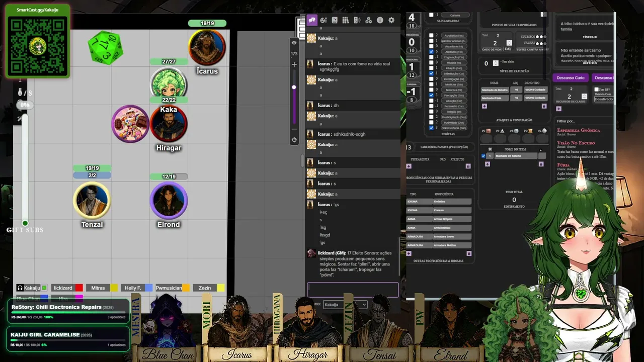Viewport: 644px width, 362px height.
Task: Open the Journal tab
Action: pos(335,20)
